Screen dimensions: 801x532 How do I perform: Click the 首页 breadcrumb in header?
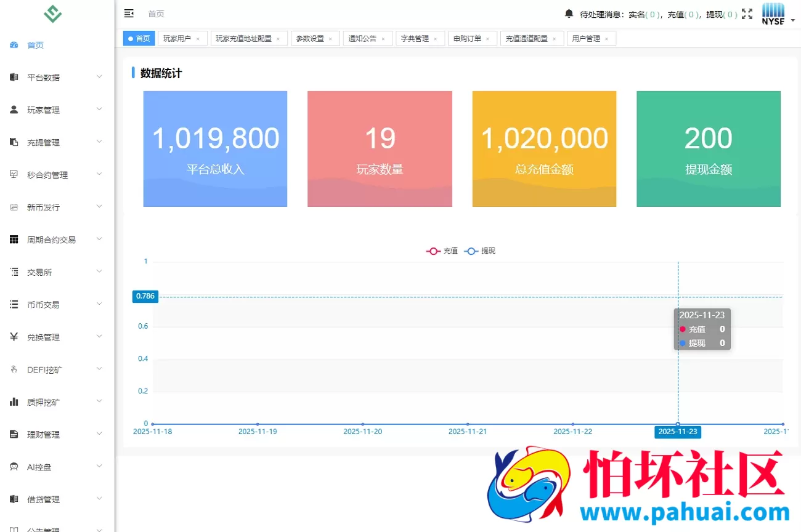156,14
